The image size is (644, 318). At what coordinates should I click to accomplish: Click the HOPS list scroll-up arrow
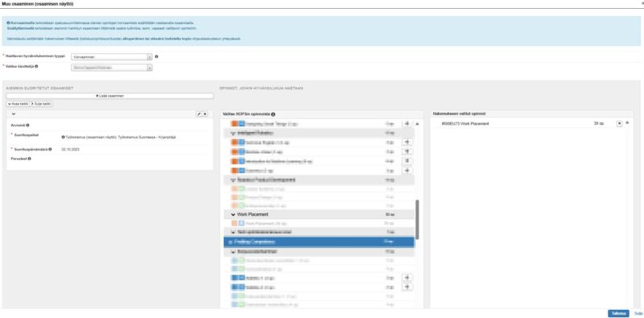click(417, 123)
